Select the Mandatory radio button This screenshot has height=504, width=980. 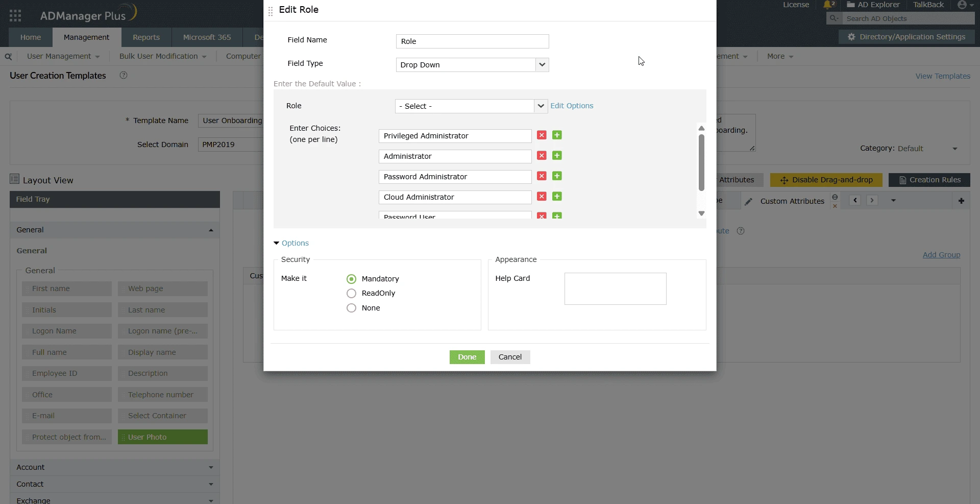click(x=351, y=279)
